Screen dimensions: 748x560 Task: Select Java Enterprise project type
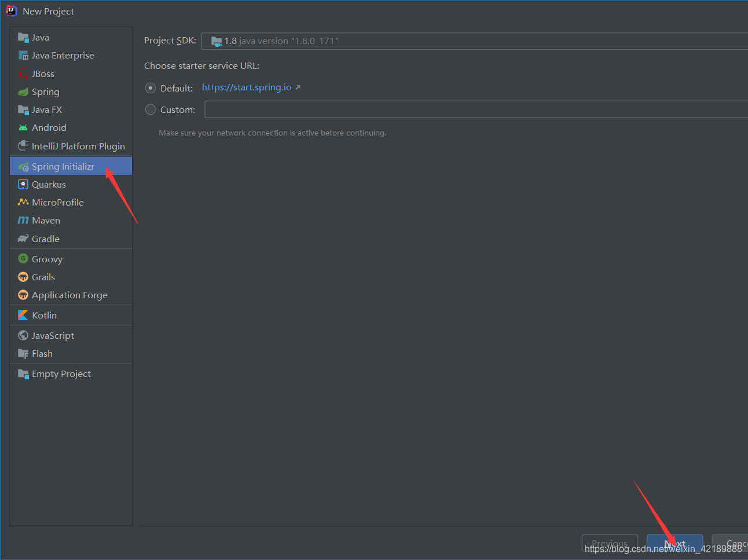click(x=71, y=56)
